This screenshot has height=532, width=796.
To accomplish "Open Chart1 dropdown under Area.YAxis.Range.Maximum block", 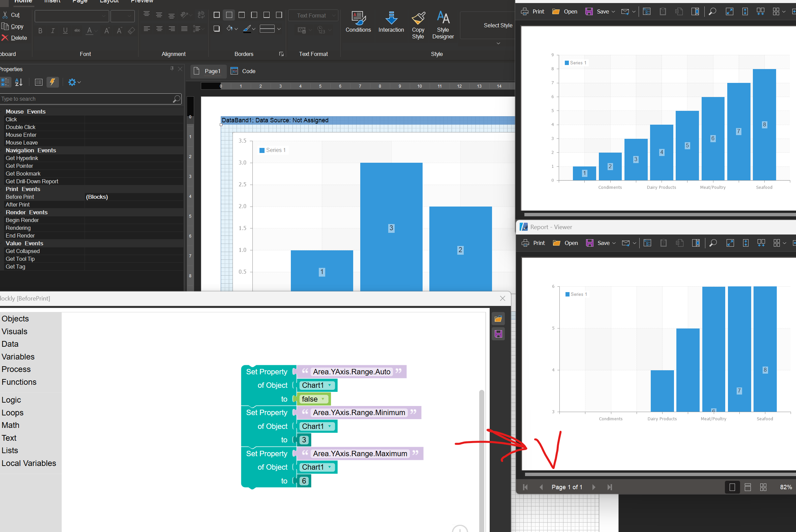I will [316, 467].
